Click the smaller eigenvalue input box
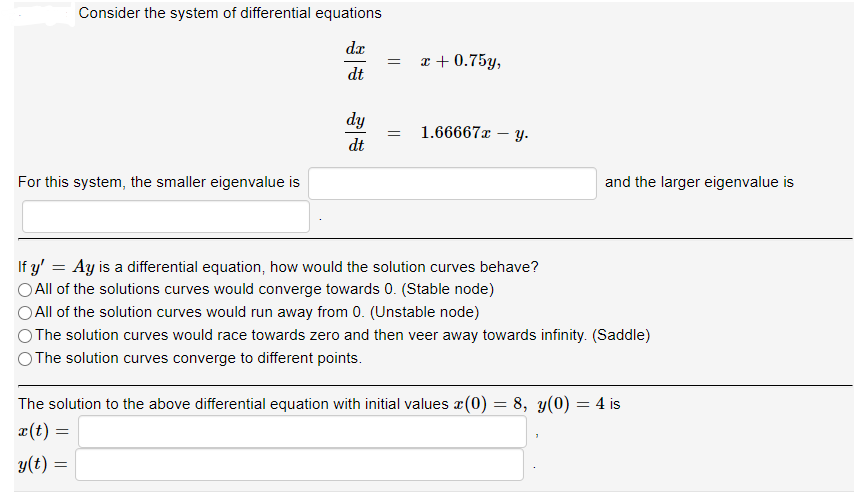854x493 pixels. coord(452,184)
